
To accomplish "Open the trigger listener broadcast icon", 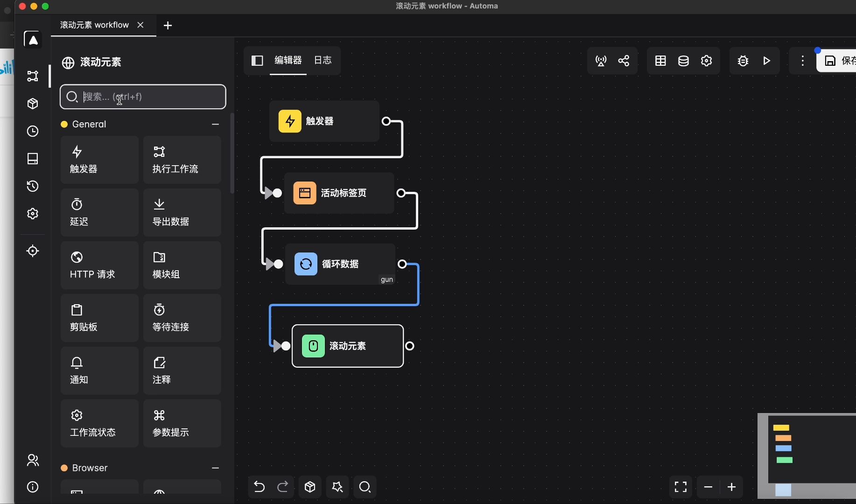I will click(601, 61).
